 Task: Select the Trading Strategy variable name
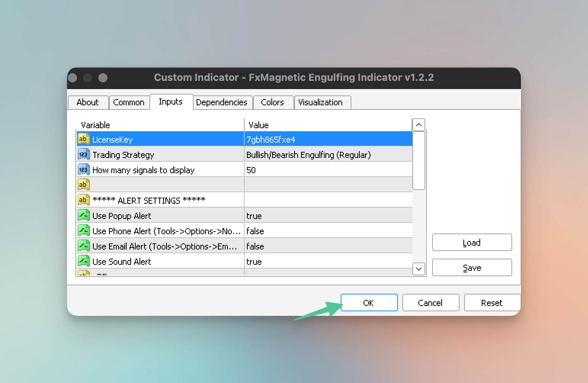pyautogui.click(x=123, y=155)
